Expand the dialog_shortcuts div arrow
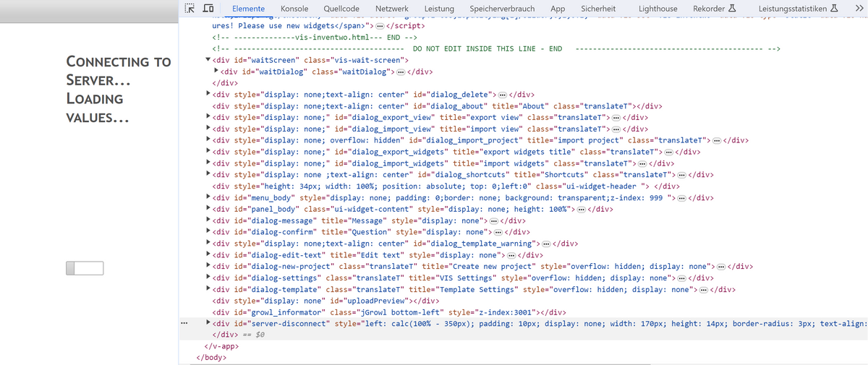This screenshot has width=868, height=365. coord(208,175)
